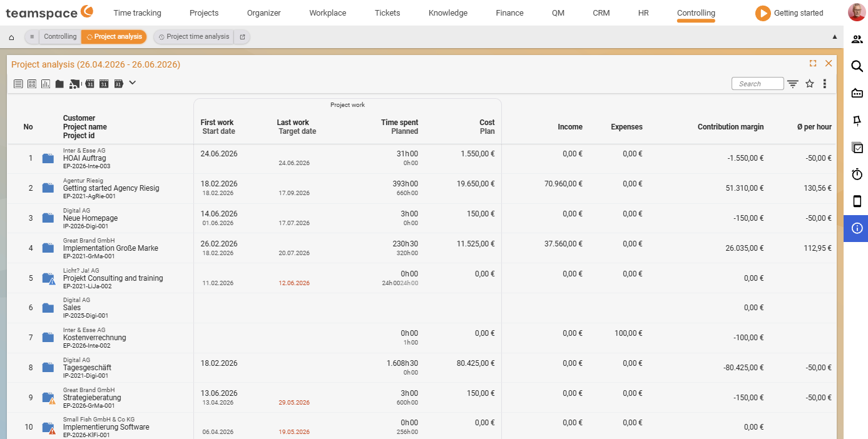The image size is (868, 439).
Task: Sort by Expenses column header
Action: point(626,127)
